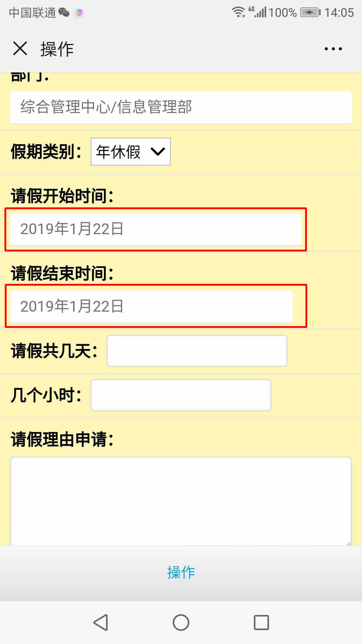
Task: Pick a date in 请假开始时间 field
Action: point(156,229)
